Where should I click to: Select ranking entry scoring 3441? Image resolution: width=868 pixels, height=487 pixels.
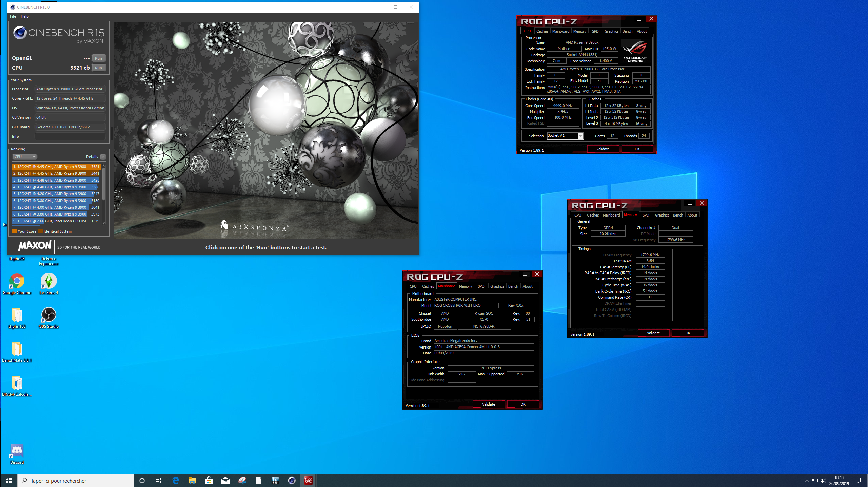(x=56, y=173)
